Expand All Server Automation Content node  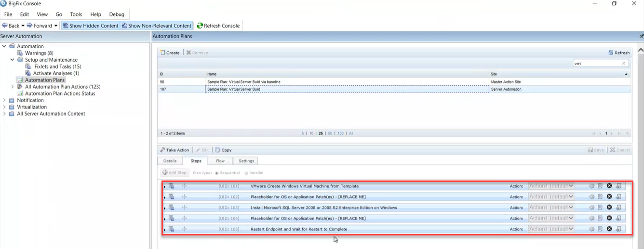pos(4,114)
